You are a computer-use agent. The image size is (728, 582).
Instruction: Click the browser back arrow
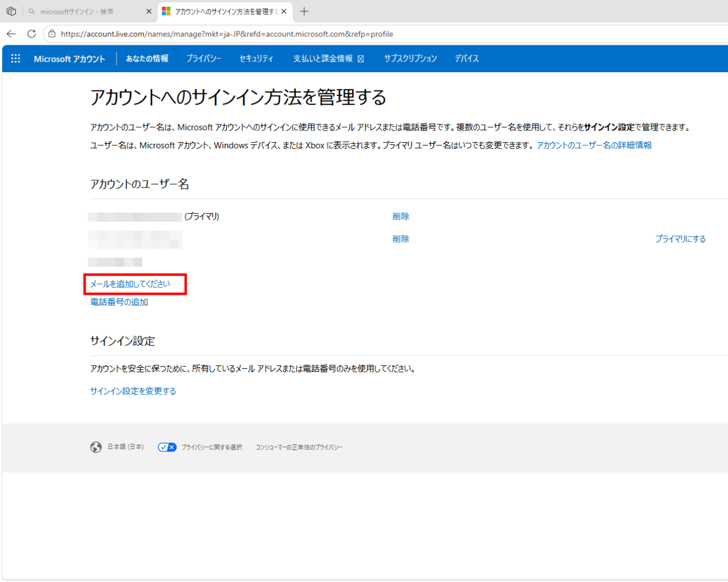(11, 34)
